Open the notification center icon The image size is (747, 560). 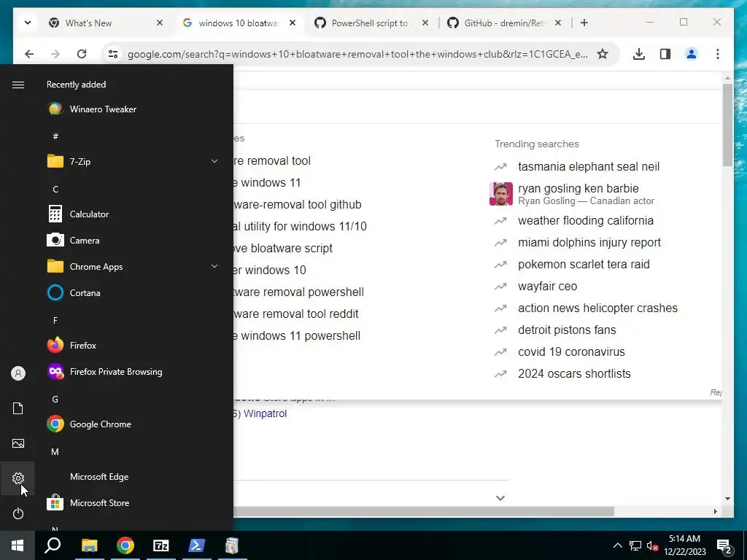[x=724, y=546]
